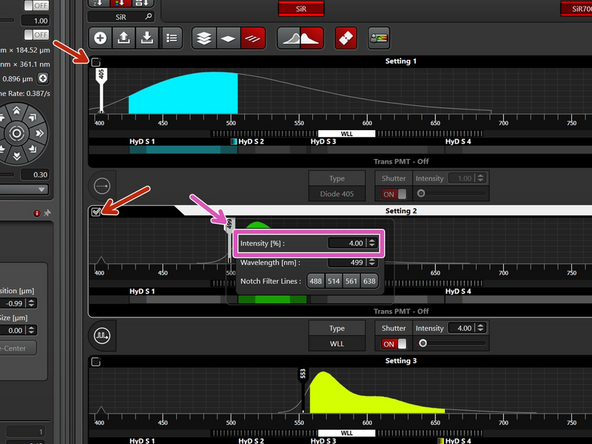The image size is (592, 444).
Task: Click the Wavelength [nm] 499 input field
Action: [347, 262]
